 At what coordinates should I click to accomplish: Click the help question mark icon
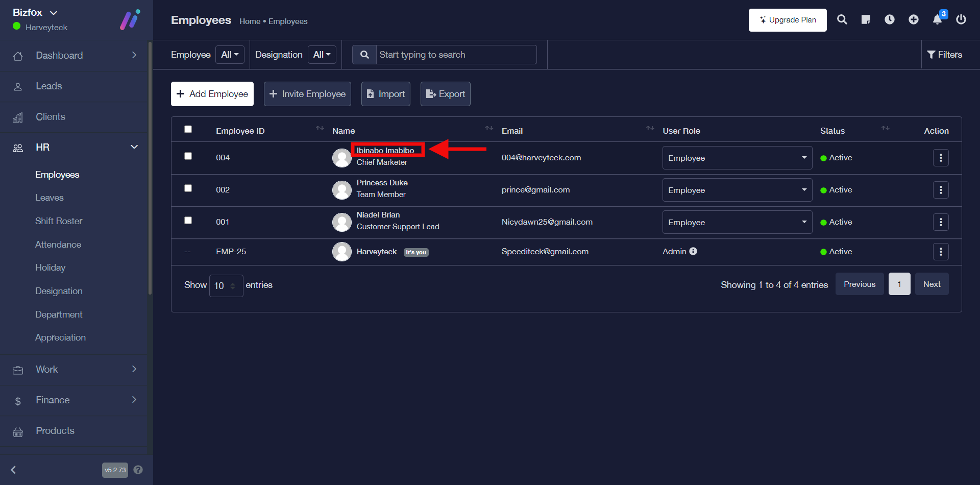pyautogui.click(x=138, y=470)
